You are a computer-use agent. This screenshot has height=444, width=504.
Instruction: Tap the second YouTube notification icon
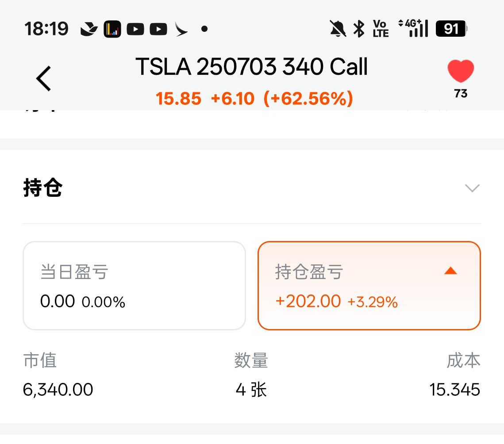tap(158, 30)
